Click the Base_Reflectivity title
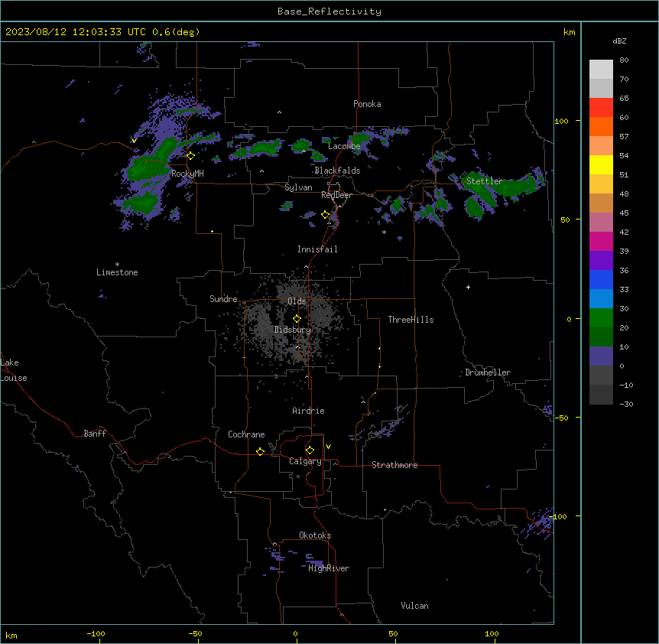Viewport: 659px width, 644px height. [x=329, y=11]
